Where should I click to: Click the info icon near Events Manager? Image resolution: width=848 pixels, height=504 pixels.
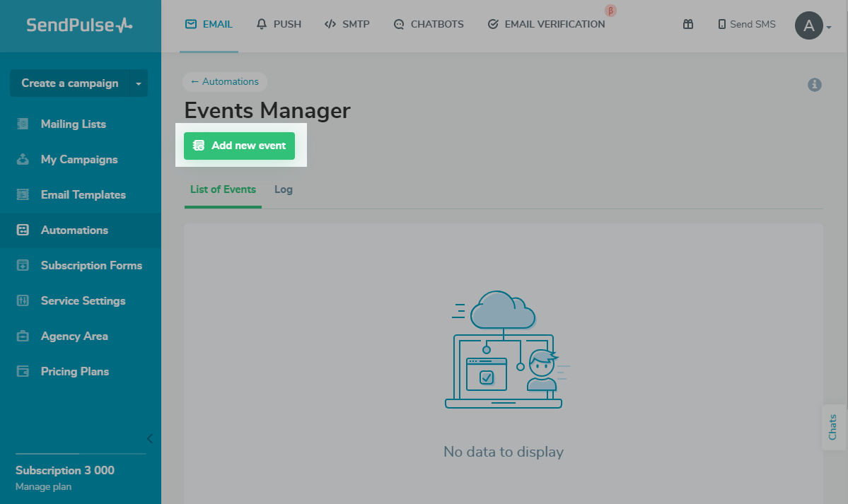pyautogui.click(x=814, y=84)
